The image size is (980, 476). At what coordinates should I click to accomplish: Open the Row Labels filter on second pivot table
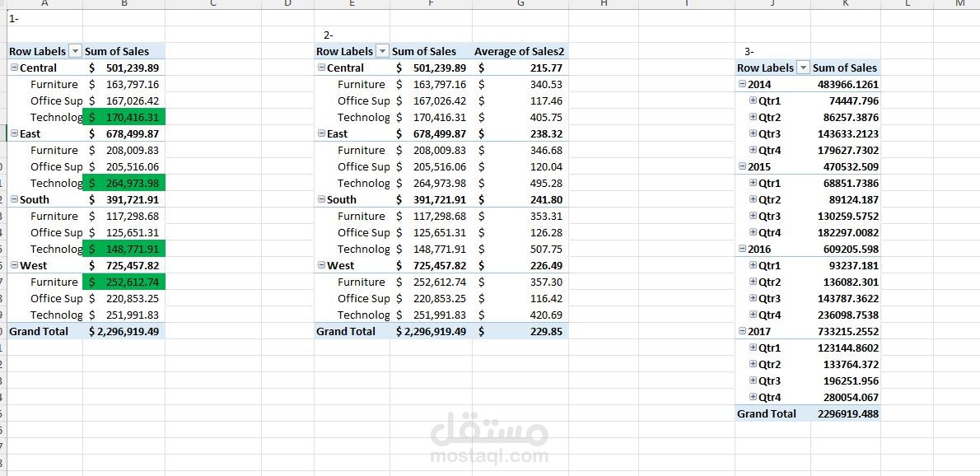point(381,51)
